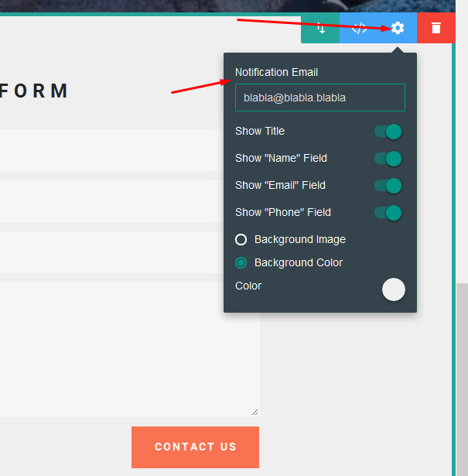468x476 pixels.
Task: Click the textarea resize handle corner
Action: click(x=255, y=412)
